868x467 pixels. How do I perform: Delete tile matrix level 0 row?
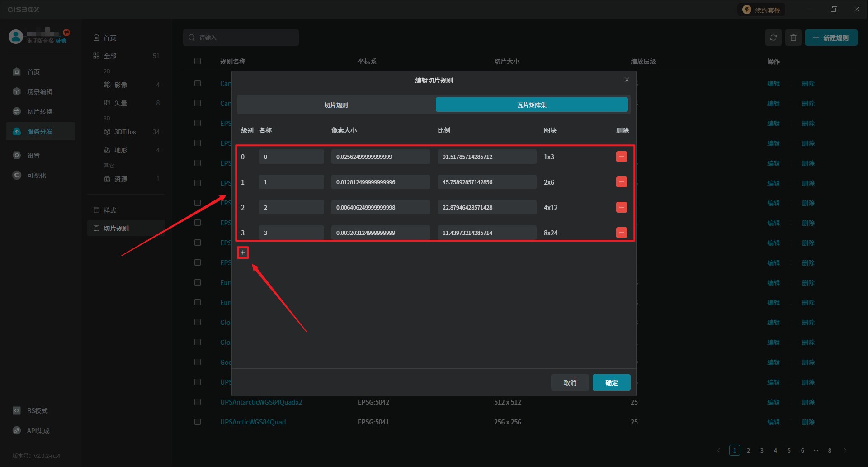coord(621,157)
